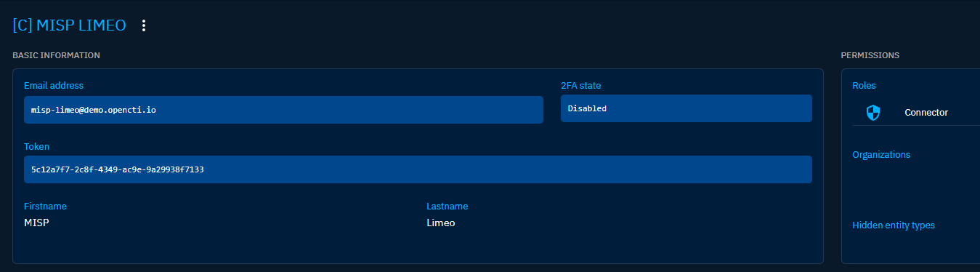Select the token value field
The width and height of the screenshot is (980, 272).
[418, 169]
